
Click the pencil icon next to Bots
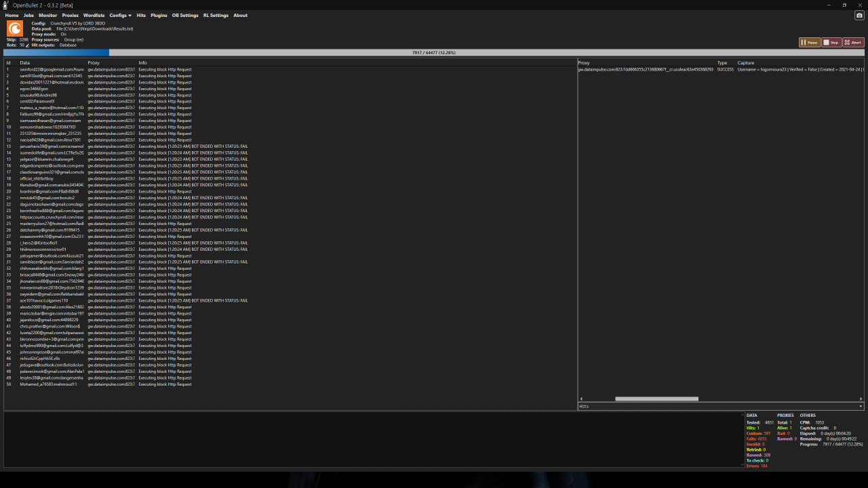pyautogui.click(x=27, y=45)
